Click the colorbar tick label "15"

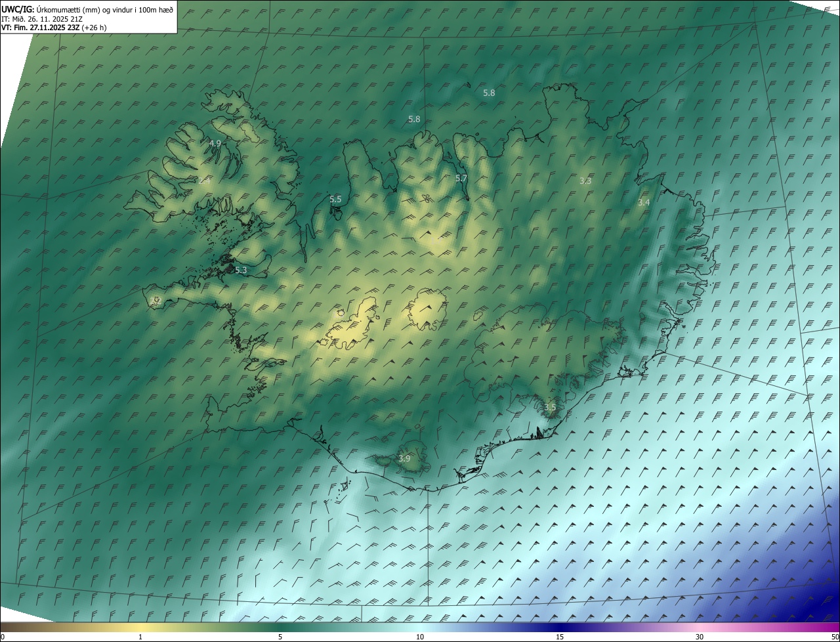pos(560,637)
